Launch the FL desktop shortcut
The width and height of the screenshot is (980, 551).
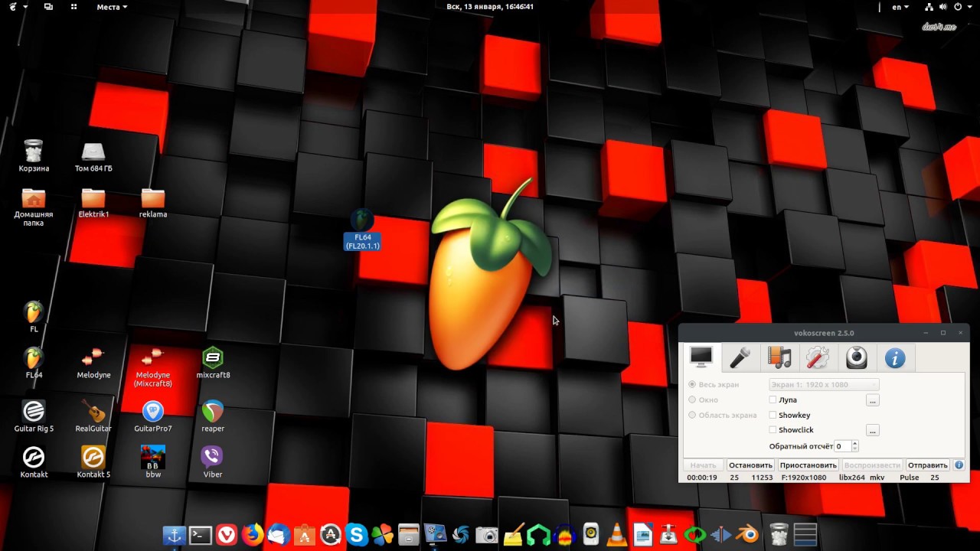(x=34, y=317)
